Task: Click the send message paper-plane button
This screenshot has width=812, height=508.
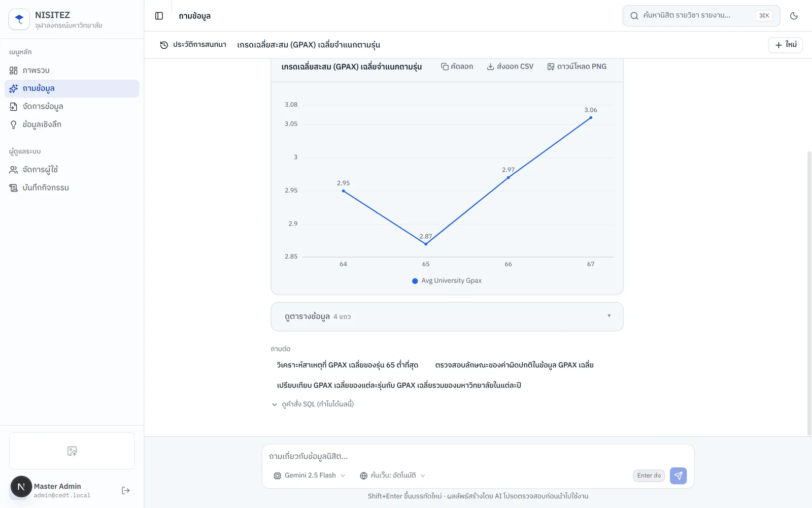Action: click(678, 475)
